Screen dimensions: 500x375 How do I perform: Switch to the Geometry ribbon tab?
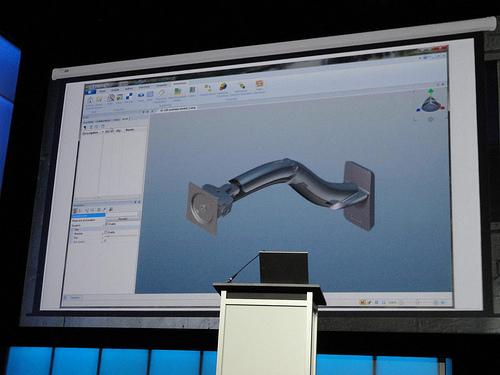pyautogui.click(x=162, y=85)
